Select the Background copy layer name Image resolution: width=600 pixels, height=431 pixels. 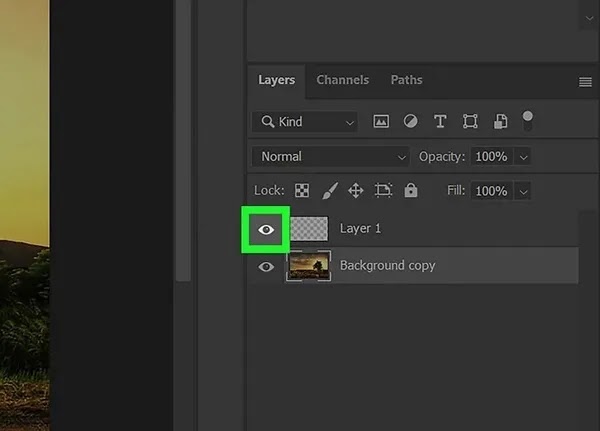tap(388, 265)
